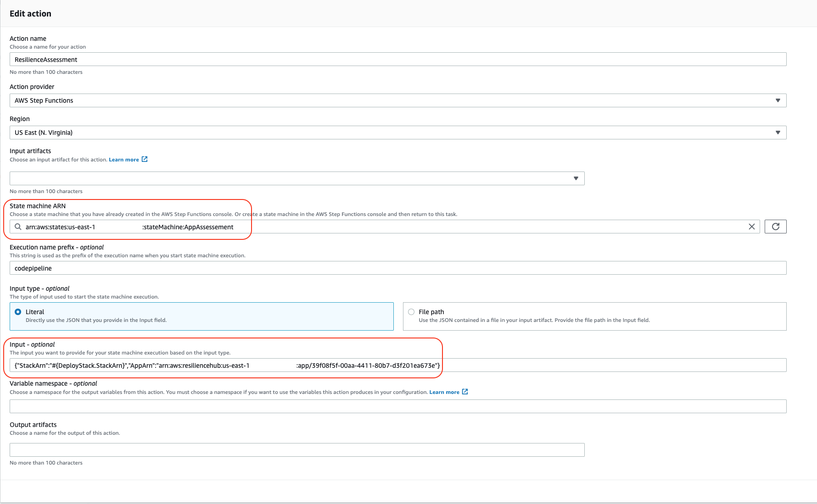Screen dimensions: 817x504
Task: Open external link icon beside Input artifacts Learn more
Action: 145,159
